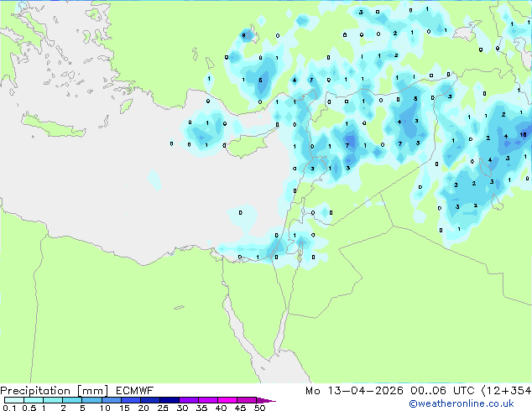532x411 pixels.
Task: Click the "40" legend scale label
Action: pyautogui.click(x=221, y=408)
